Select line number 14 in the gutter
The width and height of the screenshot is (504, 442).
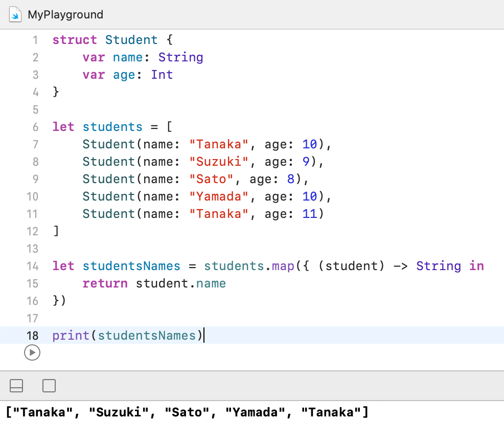tap(32, 266)
